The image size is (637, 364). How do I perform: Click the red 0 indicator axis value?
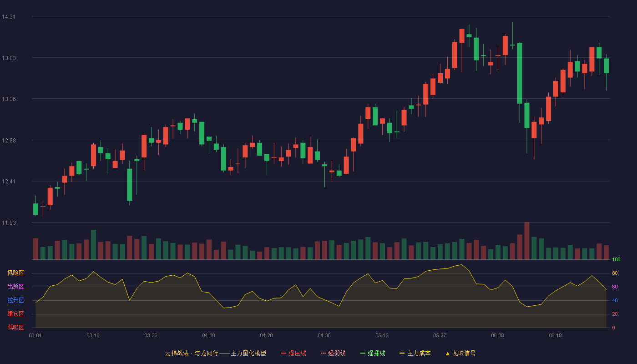pos(613,328)
